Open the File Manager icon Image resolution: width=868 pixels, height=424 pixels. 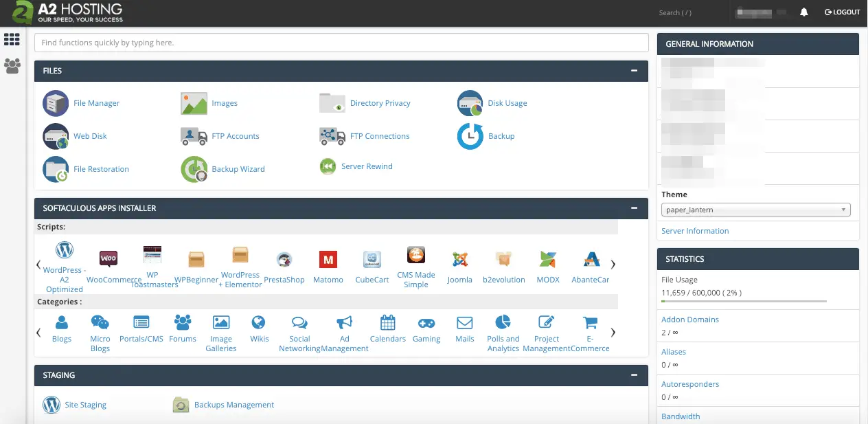click(x=56, y=103)
